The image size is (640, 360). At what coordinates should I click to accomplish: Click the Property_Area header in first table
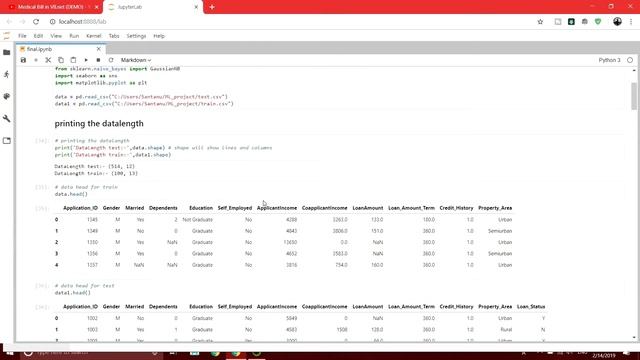click(495, 208)
